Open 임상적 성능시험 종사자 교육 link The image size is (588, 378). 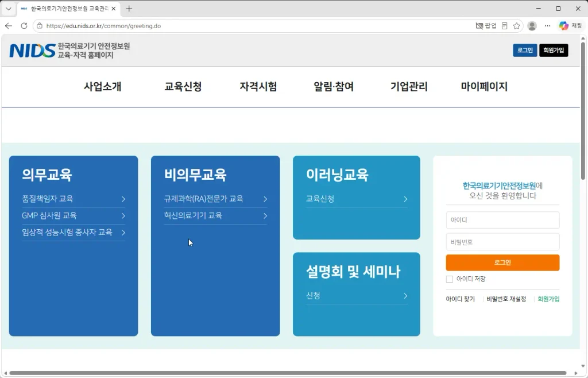coord(67,232)
